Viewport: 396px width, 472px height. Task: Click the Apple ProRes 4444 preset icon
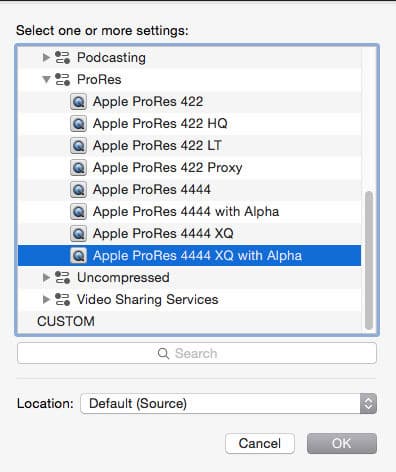point(78,190)
